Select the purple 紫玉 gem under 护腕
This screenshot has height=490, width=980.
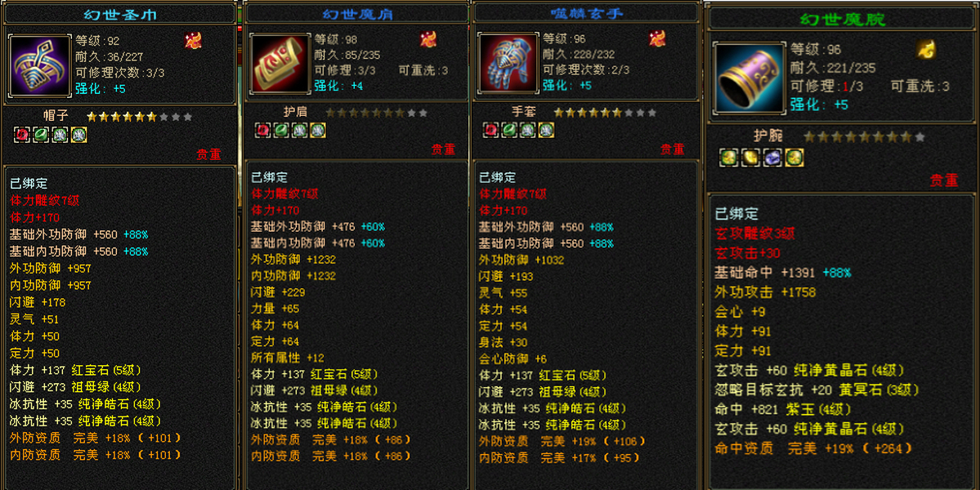(x=772, y=158)
